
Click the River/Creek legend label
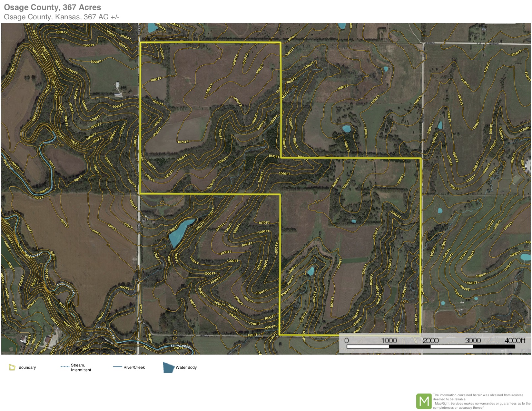click(134, 367)
